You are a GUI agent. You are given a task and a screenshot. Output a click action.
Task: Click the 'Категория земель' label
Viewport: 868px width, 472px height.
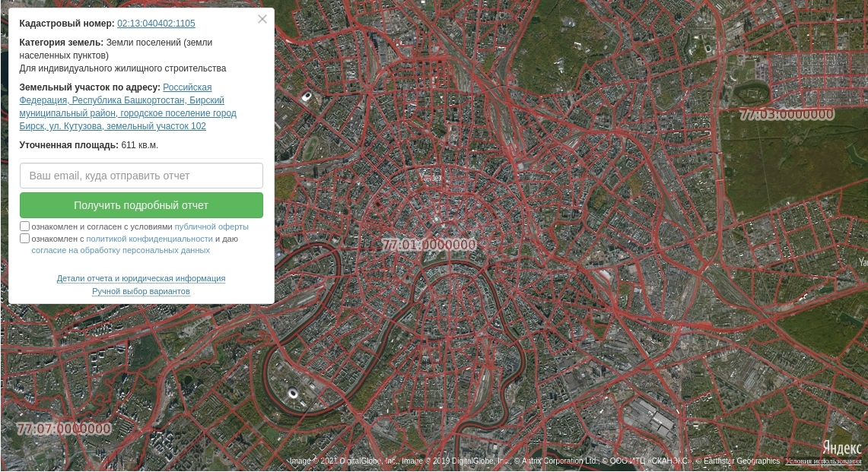[x=62, y=43]
